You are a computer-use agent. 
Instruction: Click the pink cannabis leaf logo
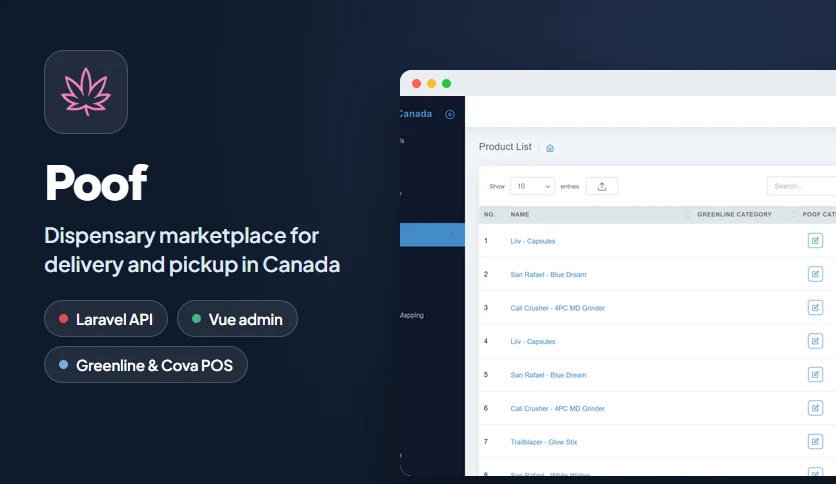coord(86,92)
